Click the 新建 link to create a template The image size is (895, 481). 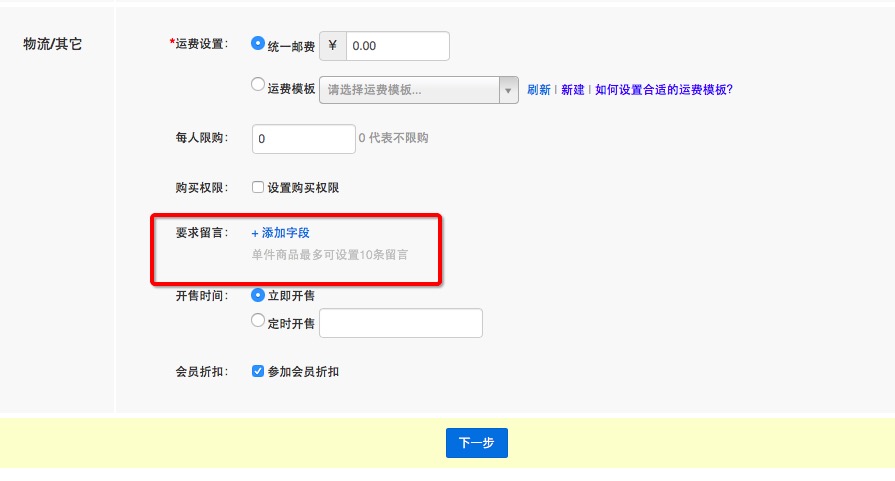[x=573, y=89]
